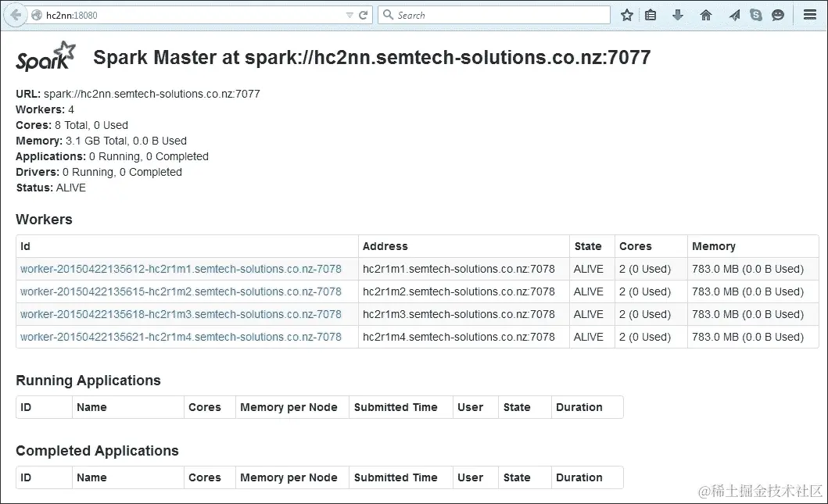This screenshot has height=504, width=828.
Task: Click the globe site identity icon
Action: click(x=37, y=16)
